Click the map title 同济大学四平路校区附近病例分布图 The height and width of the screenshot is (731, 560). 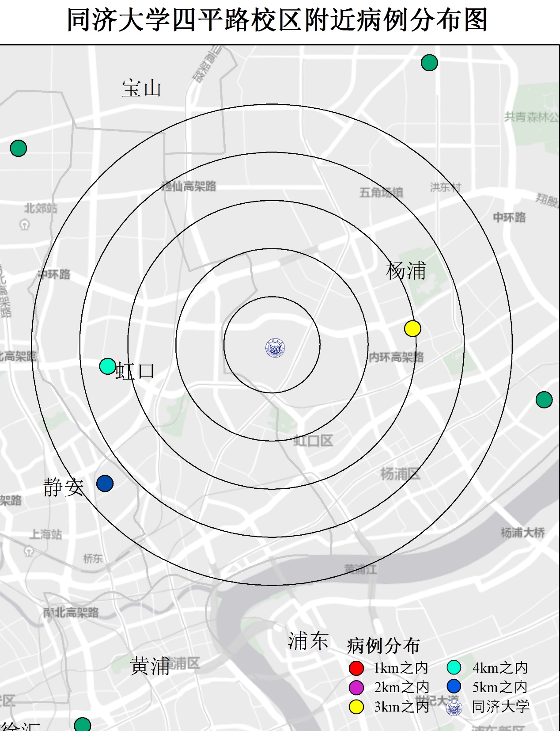(x=277, y=20)
